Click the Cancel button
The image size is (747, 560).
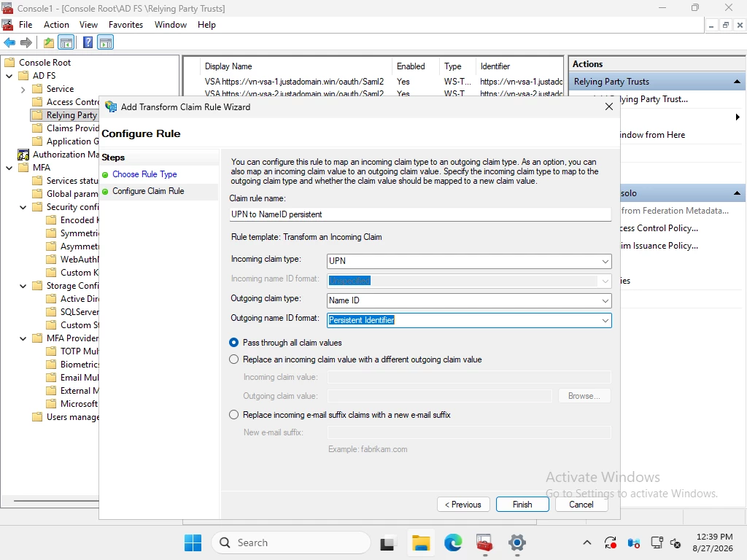581,505
